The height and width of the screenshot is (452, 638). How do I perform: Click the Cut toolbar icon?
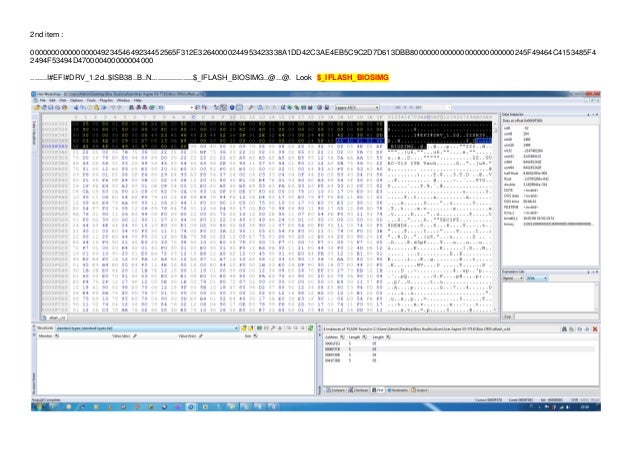pyautogui.click(x=76, y=107)
